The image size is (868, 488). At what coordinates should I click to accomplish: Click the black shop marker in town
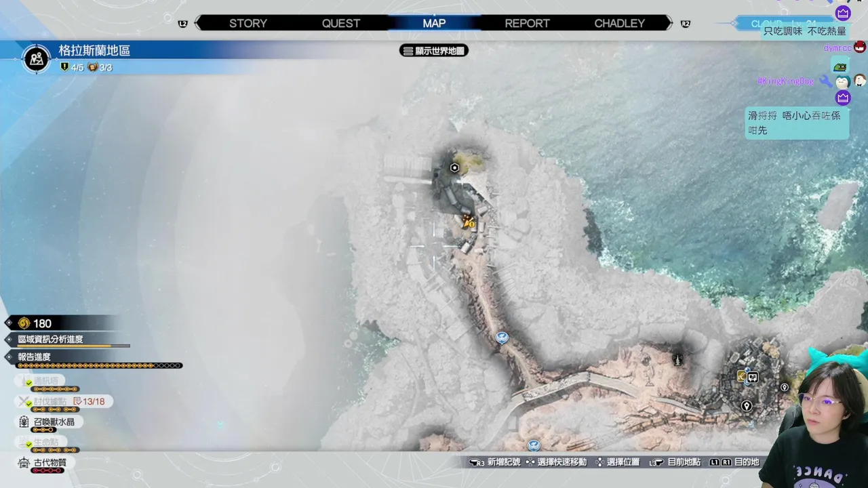752,378
